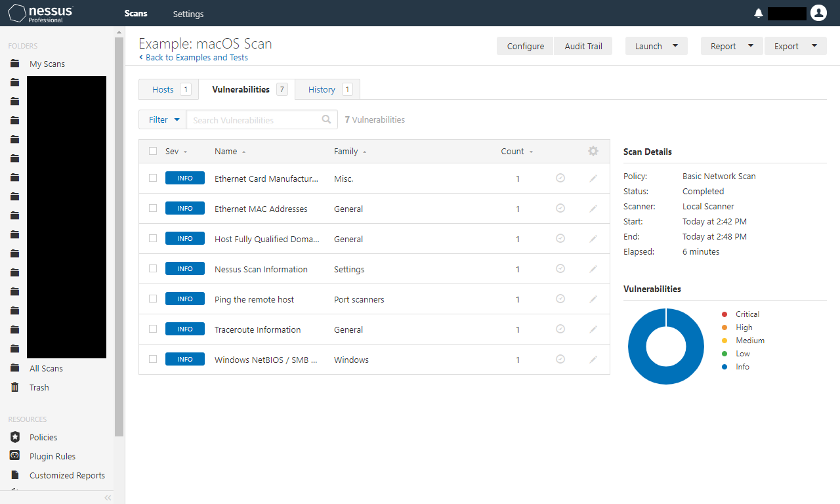Viewport: 840px width, 504px height.
Task: Switch to the History tab
Action: (327, 89)
